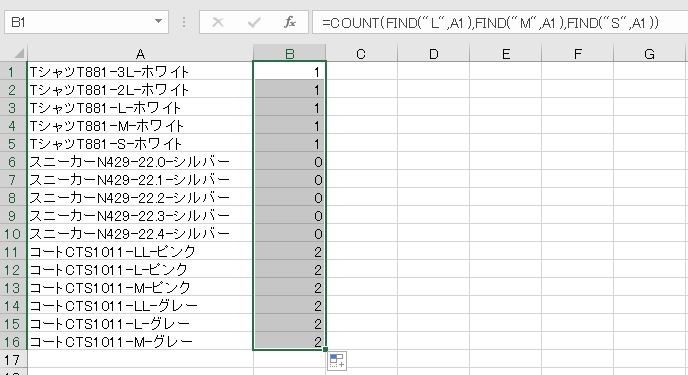Click into the formula bar COUNT formula

(500, 22)
